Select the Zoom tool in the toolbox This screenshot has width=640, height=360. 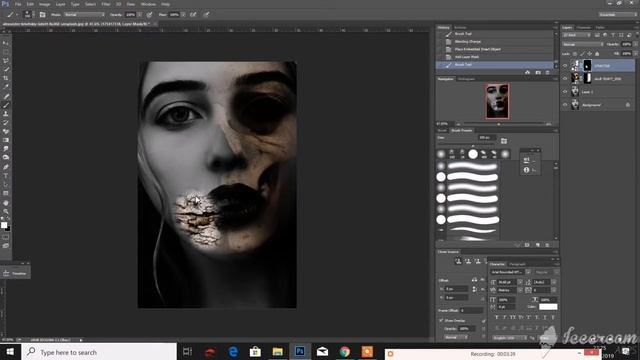[x=6, y=211]
